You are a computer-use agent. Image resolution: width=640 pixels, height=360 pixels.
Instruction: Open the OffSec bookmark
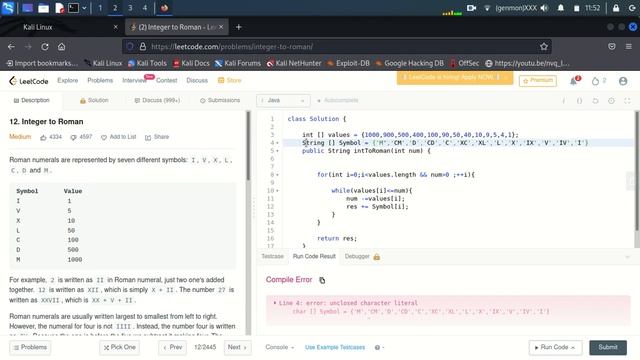tap(464, 63)
